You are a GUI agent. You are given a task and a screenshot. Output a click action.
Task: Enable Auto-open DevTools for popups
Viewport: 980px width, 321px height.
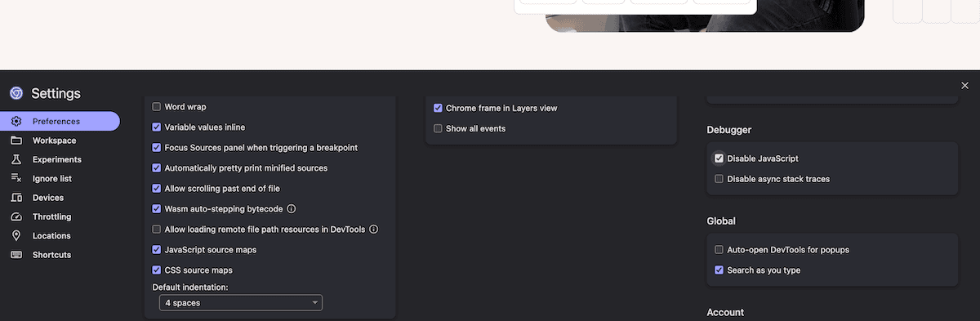(719, 249)
